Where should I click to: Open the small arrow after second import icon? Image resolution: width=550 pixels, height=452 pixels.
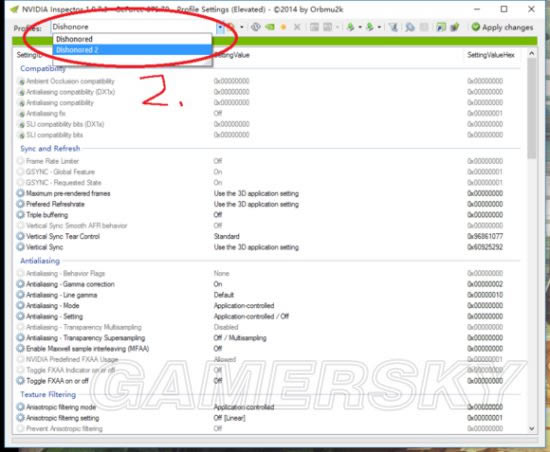[x=379, y=27]
